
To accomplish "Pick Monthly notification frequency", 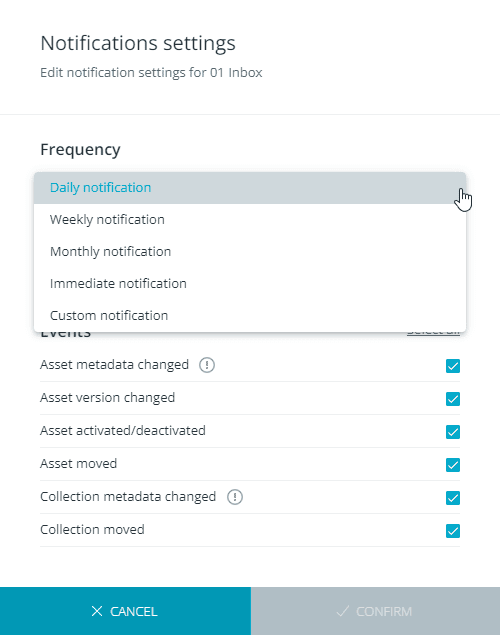I will point(250,251).
